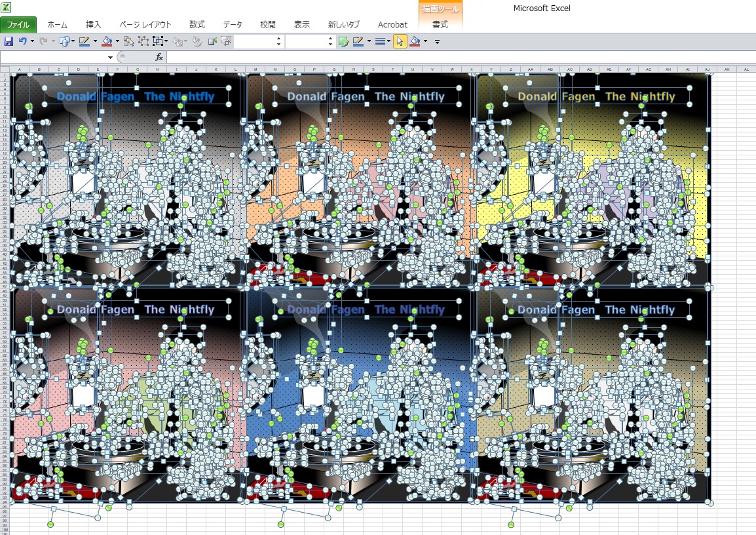
Task: Toggle the highlighted Select Objects cursor
Action: coord(400,41)
